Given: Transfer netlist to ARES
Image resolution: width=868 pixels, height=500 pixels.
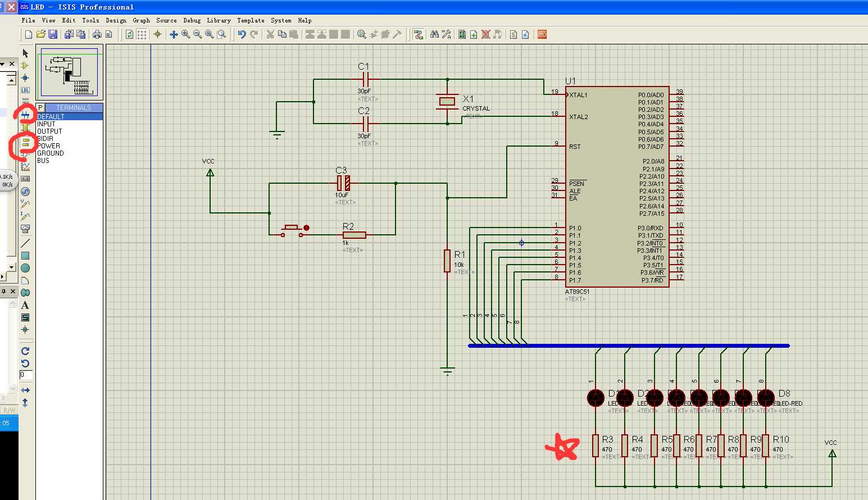Looking at the screenshot, I should 542,34.
